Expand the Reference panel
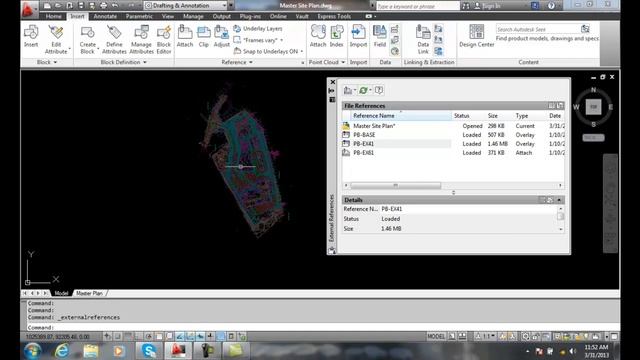 click(x=237, y=62)
